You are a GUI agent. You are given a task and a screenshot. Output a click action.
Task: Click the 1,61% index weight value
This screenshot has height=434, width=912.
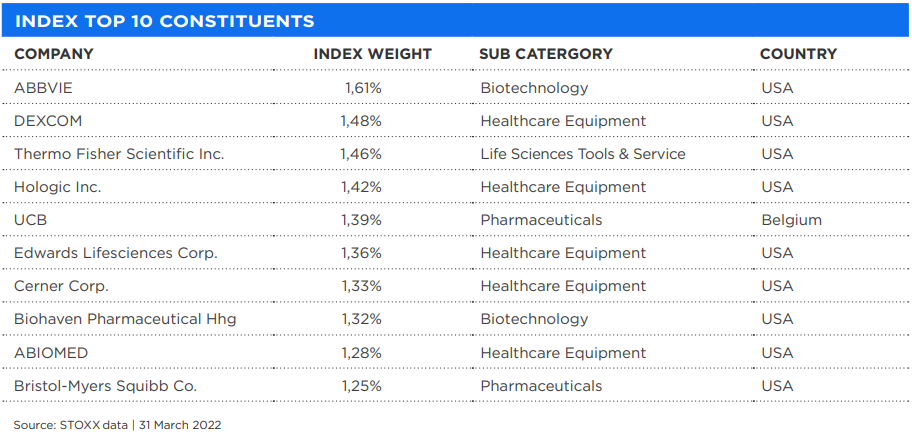coord(363,88)
